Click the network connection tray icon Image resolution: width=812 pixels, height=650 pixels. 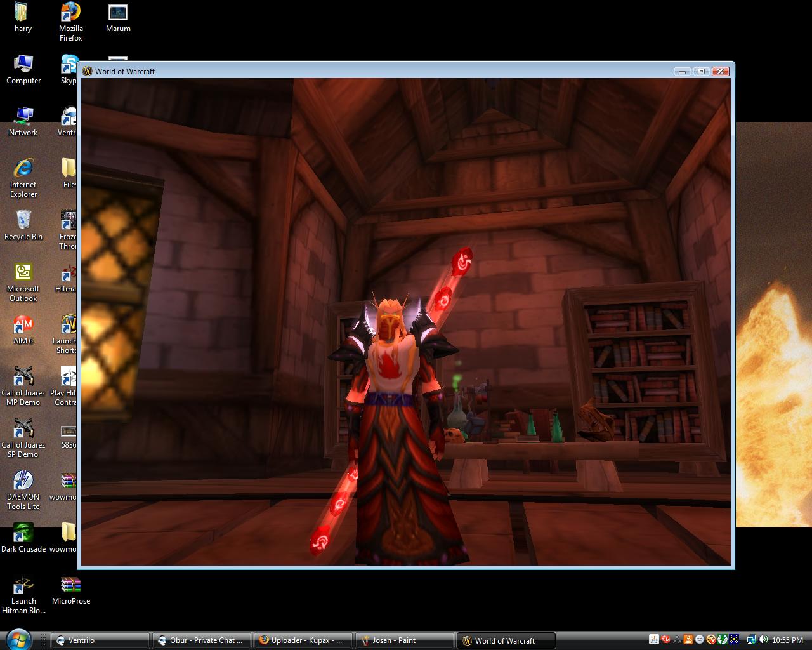click(x=752, y=640)
